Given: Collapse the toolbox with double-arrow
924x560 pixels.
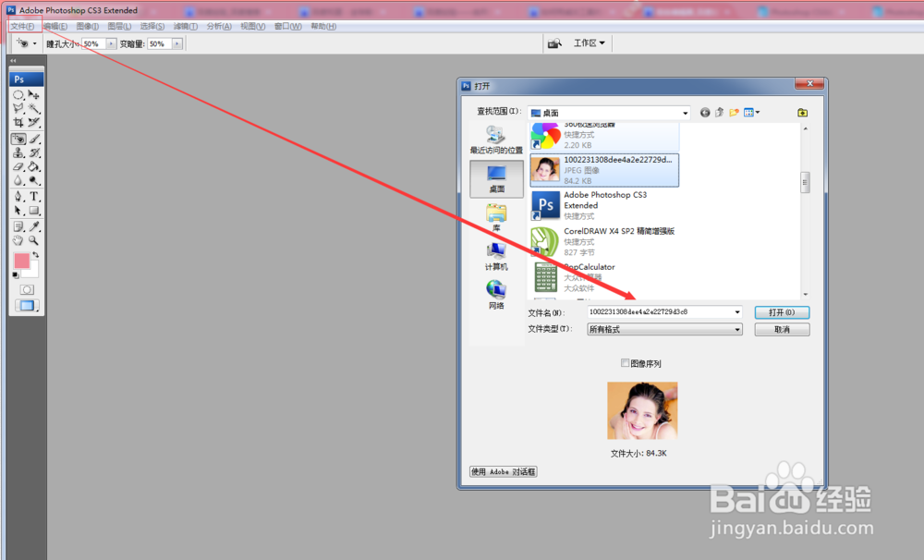Looking at the screenshot, I should click(x=13, y=61).
